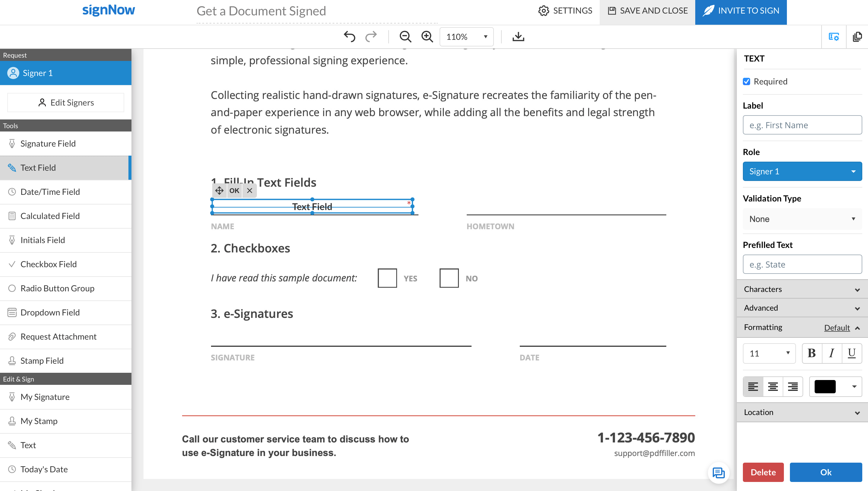Toggle bold formatting
868x491 pixels.
click(x=812, y=353)
